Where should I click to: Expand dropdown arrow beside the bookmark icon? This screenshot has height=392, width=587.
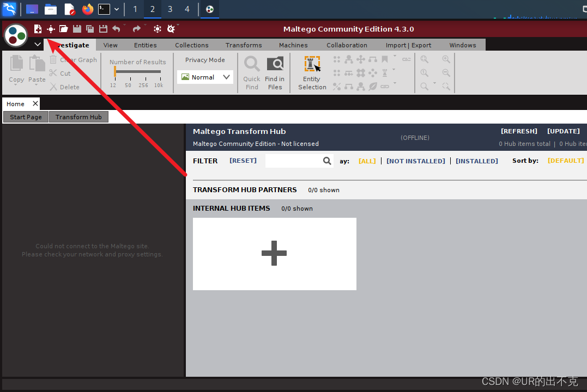coord(395,56)
